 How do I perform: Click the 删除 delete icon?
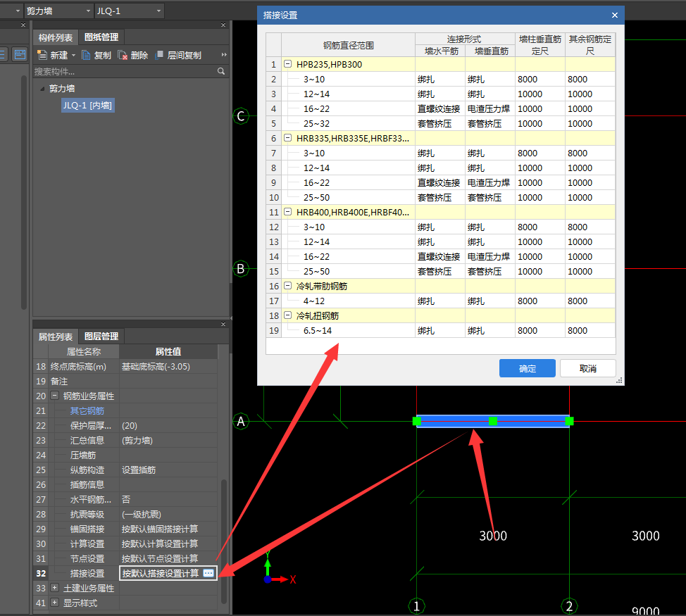123,55
